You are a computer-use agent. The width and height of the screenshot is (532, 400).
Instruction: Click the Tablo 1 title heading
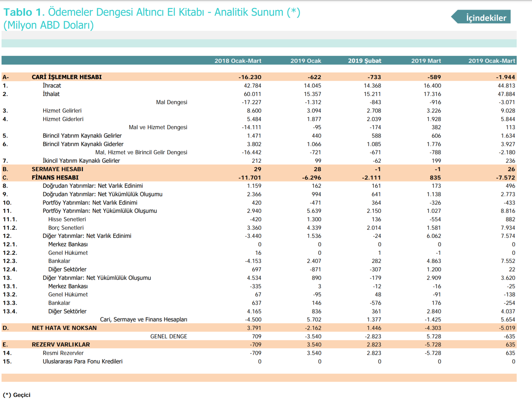(x=152, y=12)
